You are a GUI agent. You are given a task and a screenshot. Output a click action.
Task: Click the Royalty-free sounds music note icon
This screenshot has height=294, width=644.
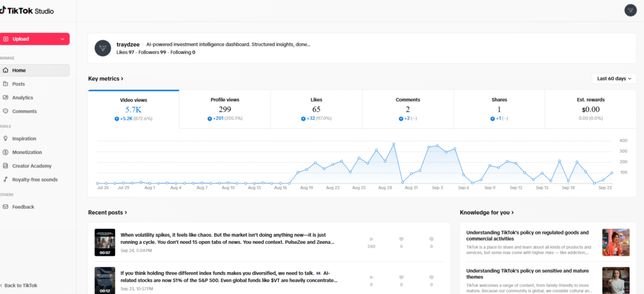5,180
